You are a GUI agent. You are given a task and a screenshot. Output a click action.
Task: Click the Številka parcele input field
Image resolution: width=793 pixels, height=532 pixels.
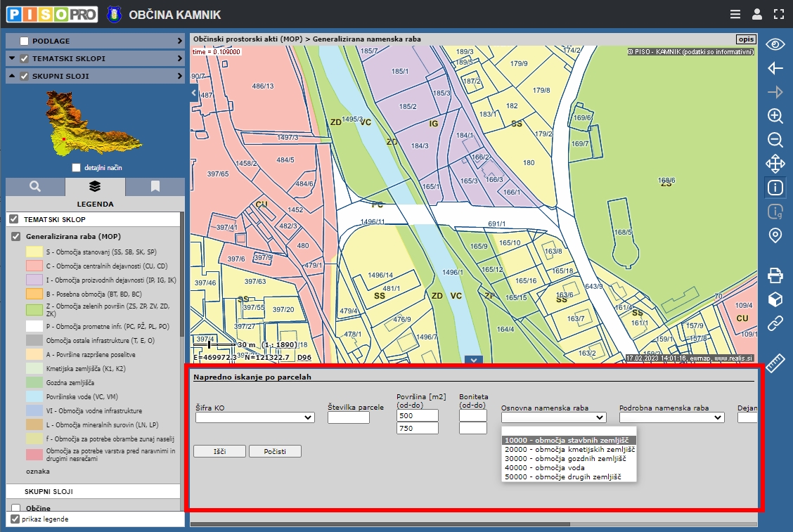[x=349, y=417]
